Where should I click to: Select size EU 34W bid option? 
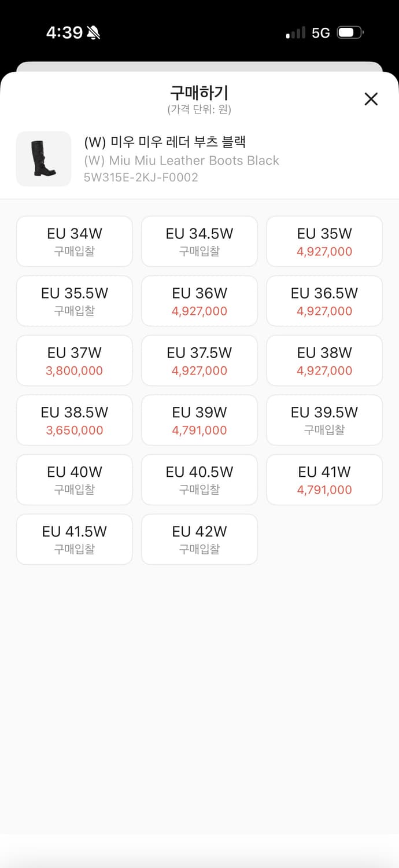tap(75, 241)
